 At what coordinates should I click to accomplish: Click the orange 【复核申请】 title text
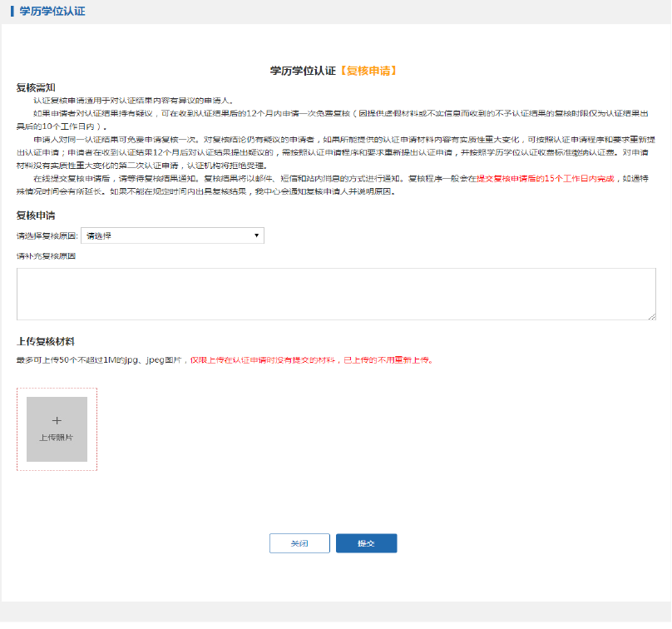point(368,71)
